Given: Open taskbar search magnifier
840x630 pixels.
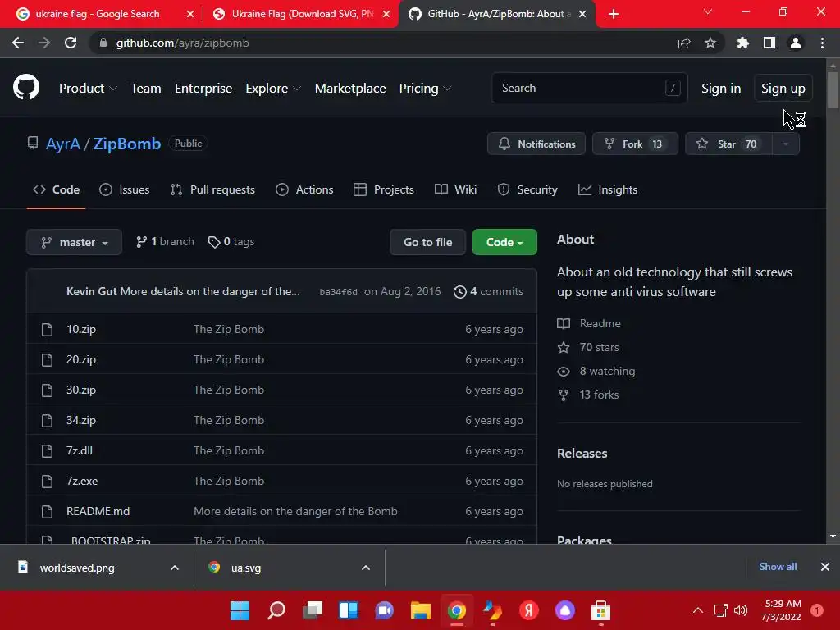Looking at the screenshot, I should pos(276,610).
